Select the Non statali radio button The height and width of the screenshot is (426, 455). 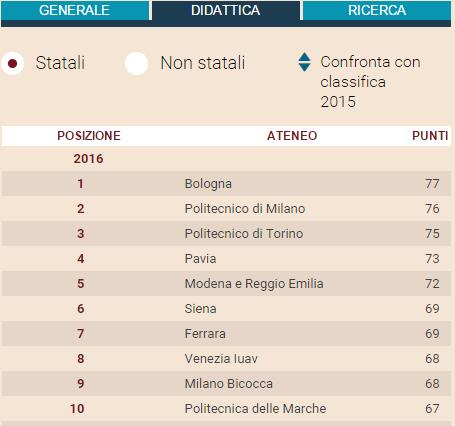click(136, 63)
